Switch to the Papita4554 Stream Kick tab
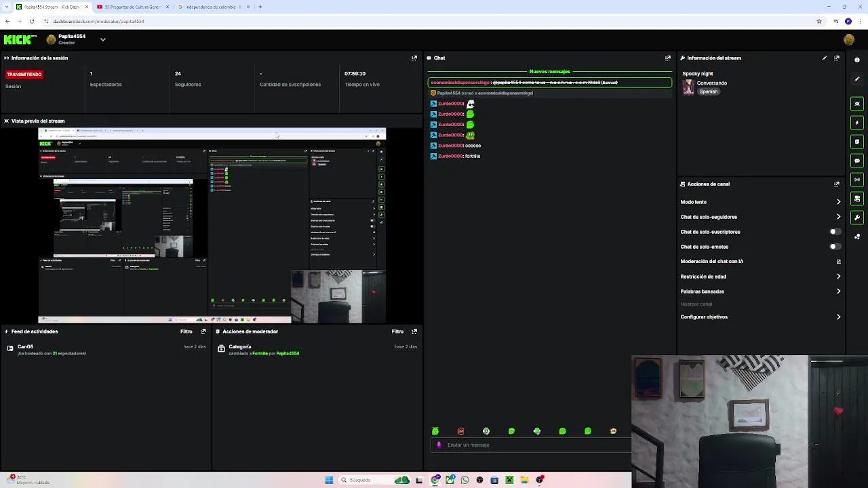 [x=51, y=7]
